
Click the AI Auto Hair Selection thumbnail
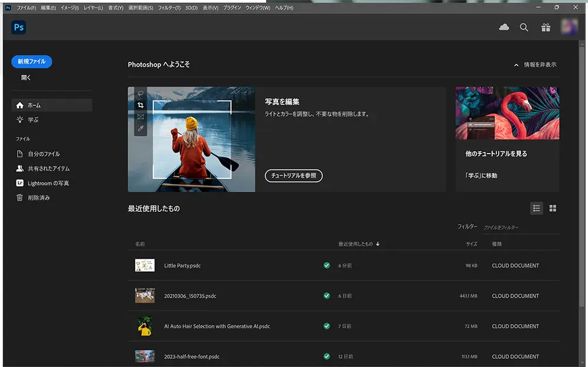point(145,326)
